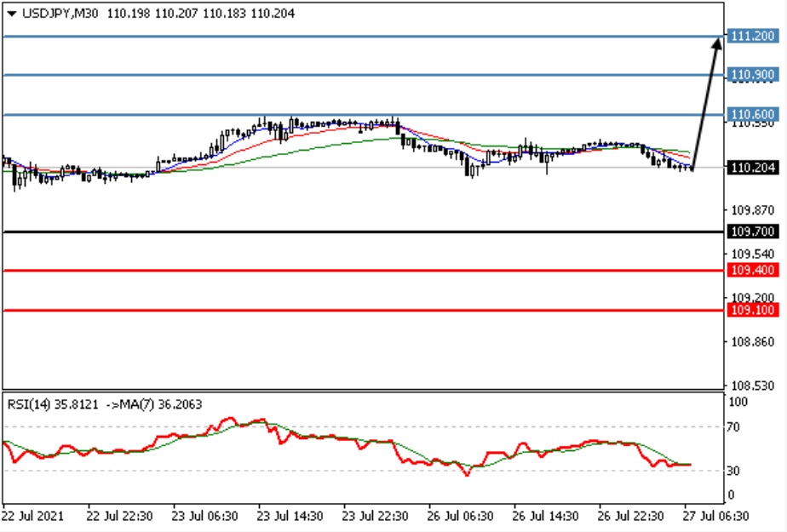787x532 pixels.
Task: Select the horizontal line at 110.900
Action: [x=364, y=75]
